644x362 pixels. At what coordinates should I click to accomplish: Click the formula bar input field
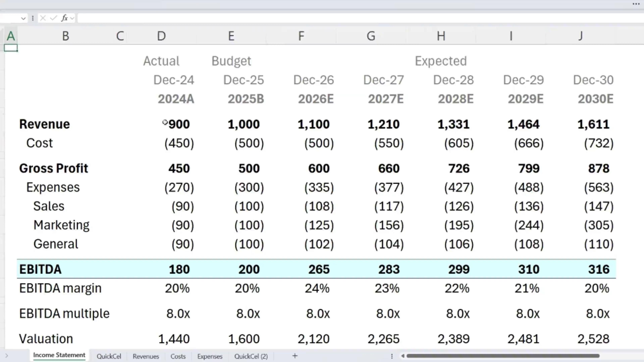point(350,18)
